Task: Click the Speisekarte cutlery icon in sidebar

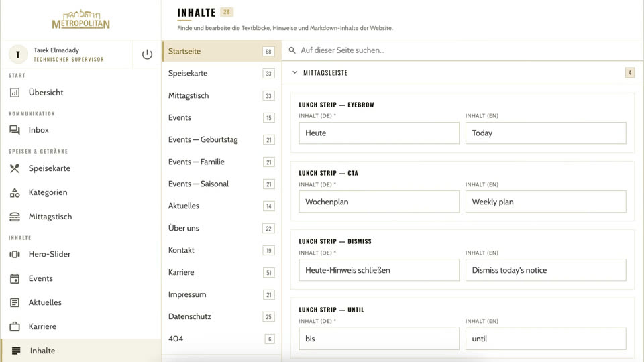Action: pyautogui.click(x=15, y=168)
